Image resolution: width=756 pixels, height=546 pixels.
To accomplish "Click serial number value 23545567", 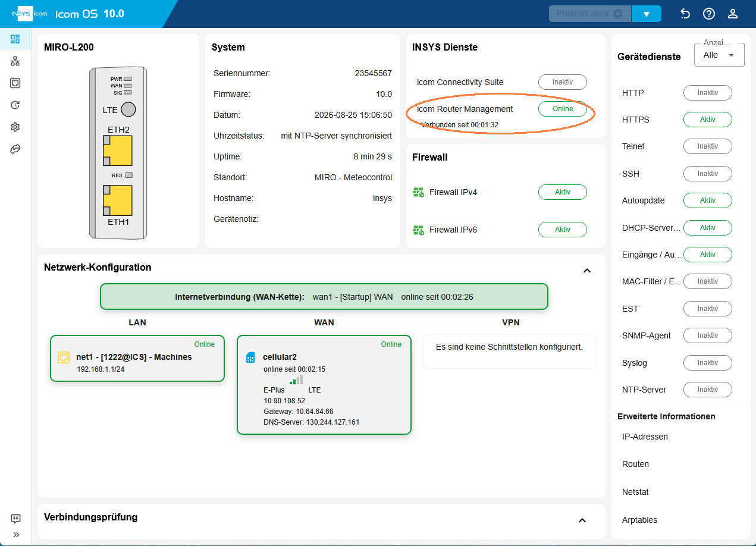I will coord(374,73).
